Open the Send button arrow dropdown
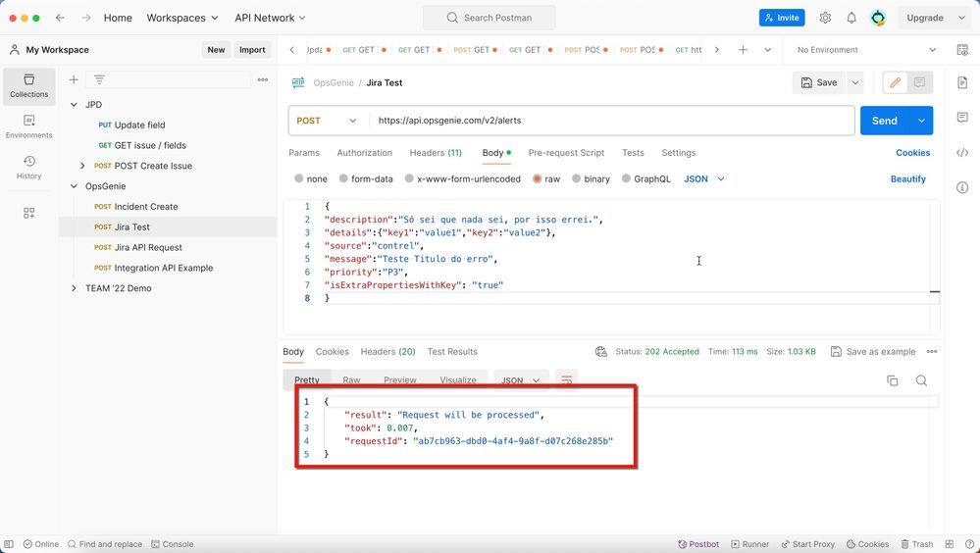This screenshot has height=553, width=980. coord(921,121)
